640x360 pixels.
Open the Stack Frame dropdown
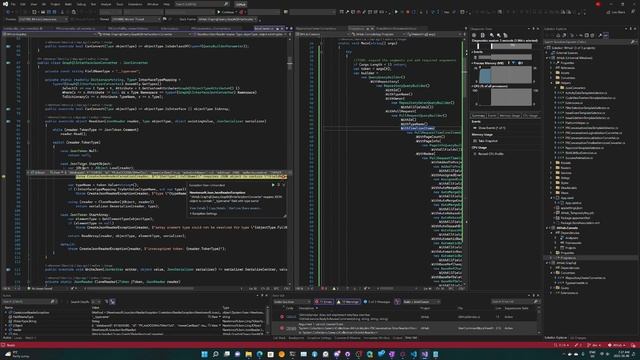pyautogui.click(x=228, y=19)
